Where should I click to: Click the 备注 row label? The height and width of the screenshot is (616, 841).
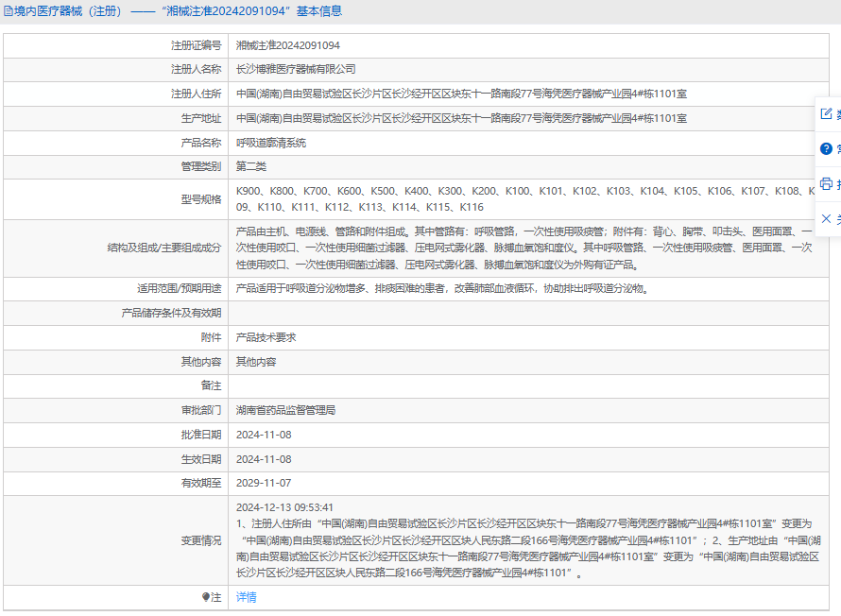click(211, 385)
